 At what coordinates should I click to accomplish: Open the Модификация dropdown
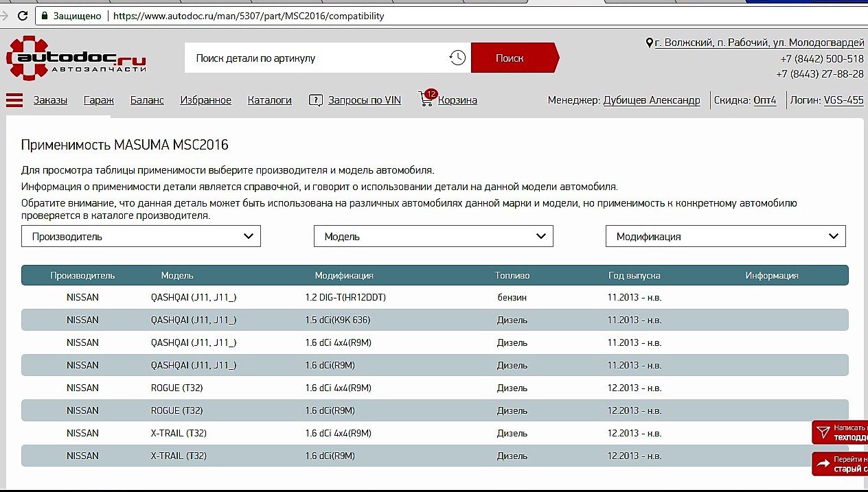coord(726,236)
